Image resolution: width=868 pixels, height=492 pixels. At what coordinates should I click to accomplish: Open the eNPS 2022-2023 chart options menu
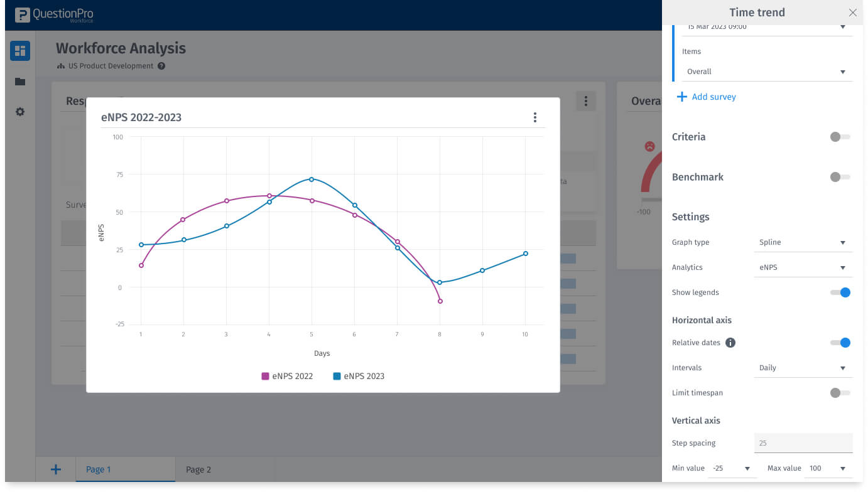535,117
